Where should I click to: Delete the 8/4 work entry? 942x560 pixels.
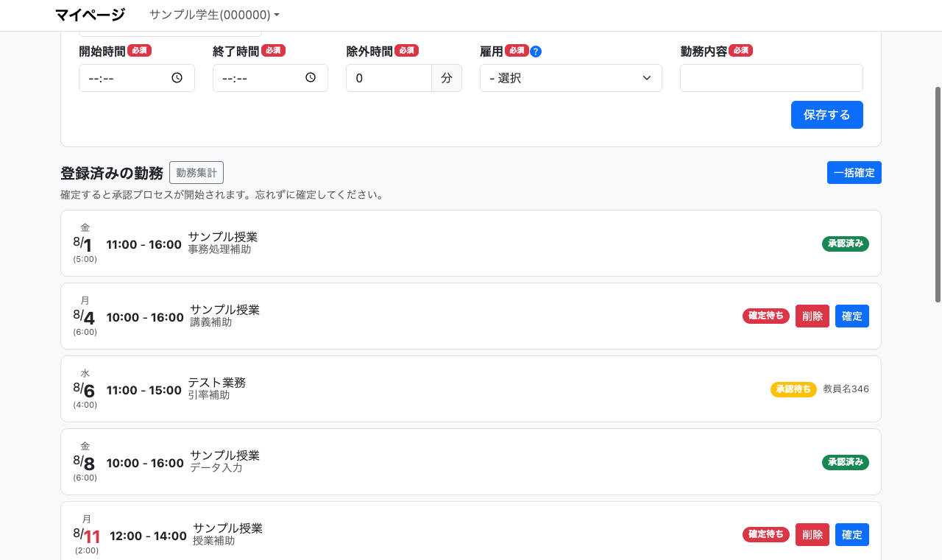coord(812,316)
